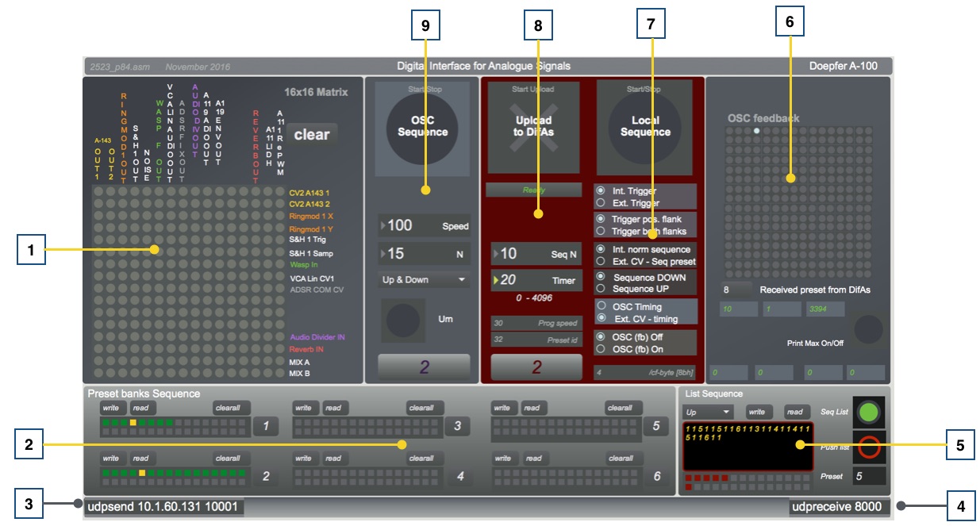Viewport: 980px width, 526px height.
Task: Click read button in List Sequence
Action: pos(794,413)
